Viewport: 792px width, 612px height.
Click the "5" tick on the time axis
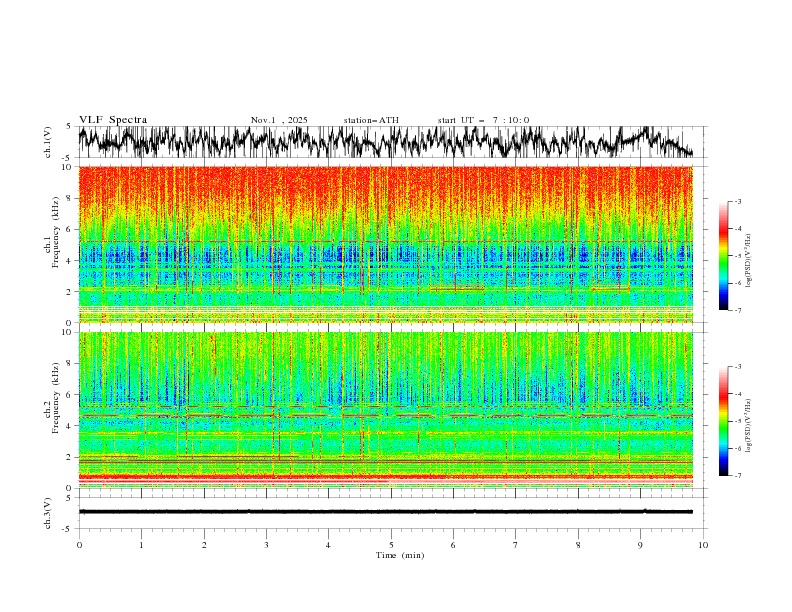pyautogui.click(x=391, y=545)
